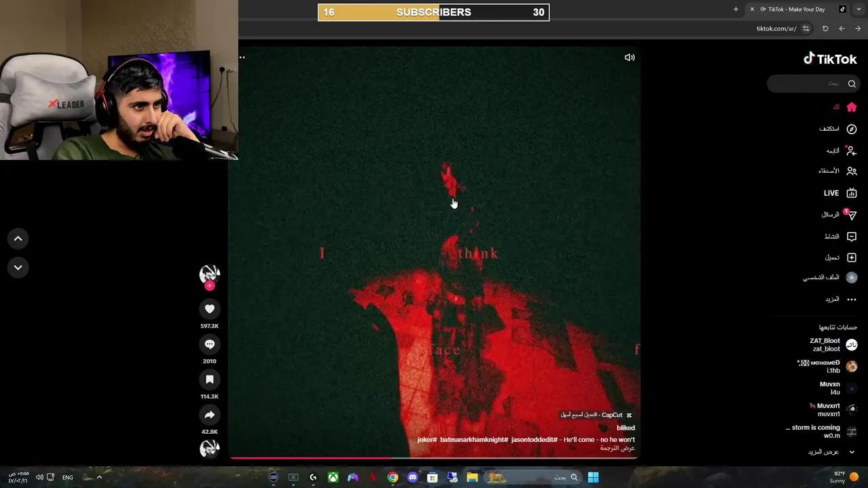Open the Muvxn1 followed account
The width and height of the screenshot is (868, 488).
pos(833,410)
